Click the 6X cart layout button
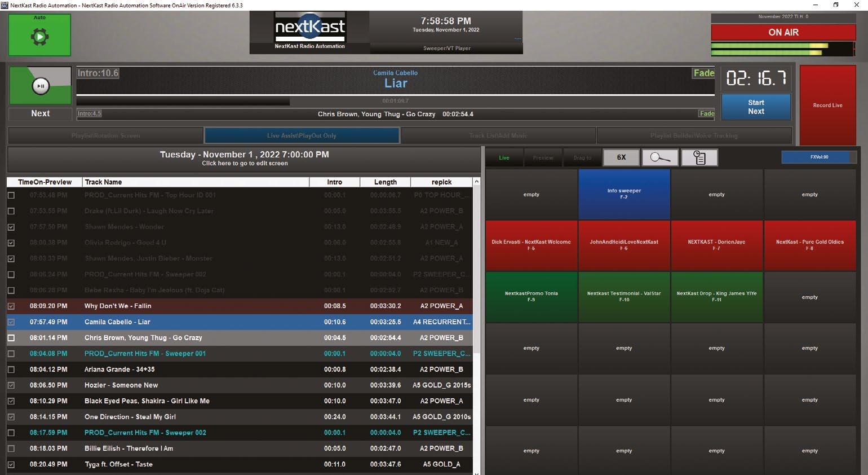The height and width of the screenshot is (475, 868). click(x=621, y=157)
